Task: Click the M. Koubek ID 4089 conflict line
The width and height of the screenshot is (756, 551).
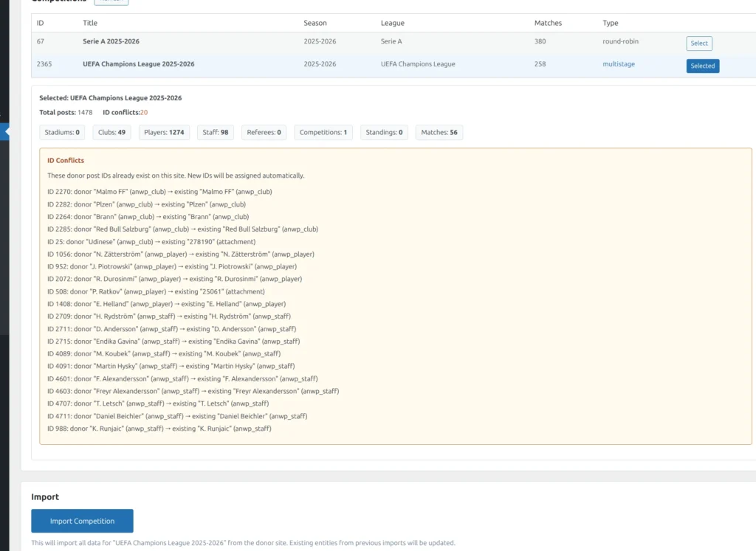Action: [x=164, y=353]
